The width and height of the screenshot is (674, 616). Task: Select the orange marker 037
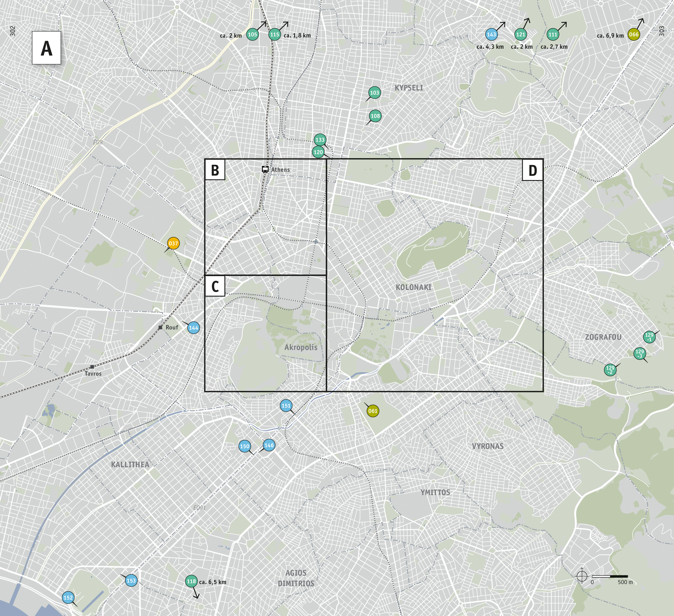[x=173, y=243]
